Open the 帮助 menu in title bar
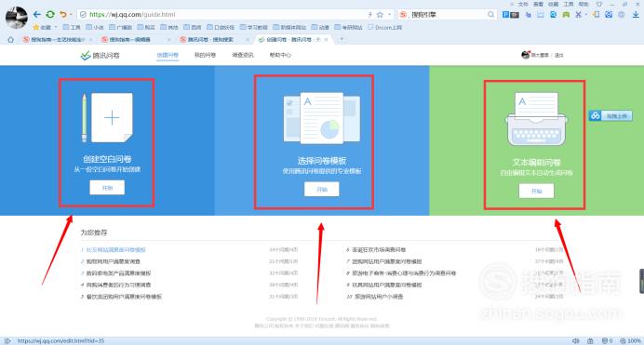 point(584,4)
